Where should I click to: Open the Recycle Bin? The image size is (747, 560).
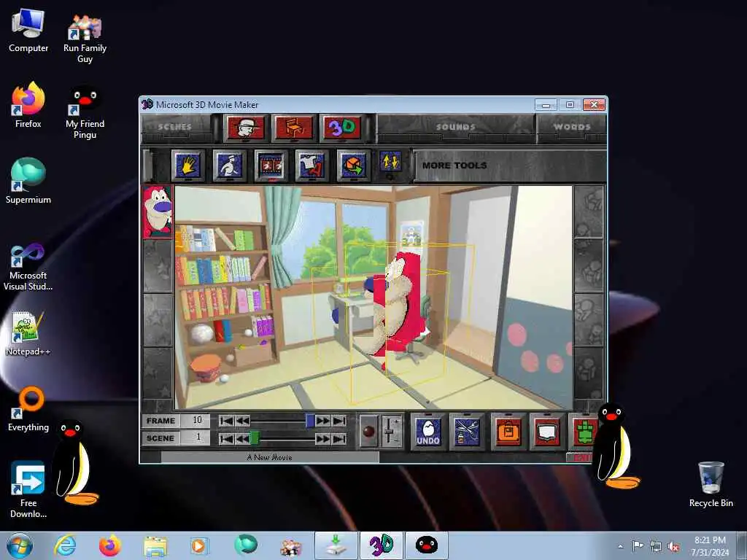click(711, 484)
